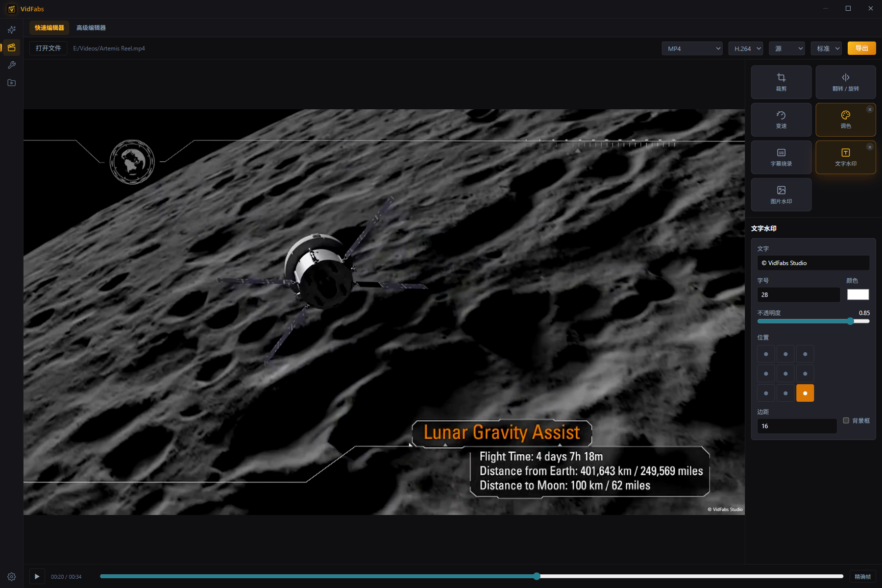Click the white watermark color swatch

click(858, 294)
